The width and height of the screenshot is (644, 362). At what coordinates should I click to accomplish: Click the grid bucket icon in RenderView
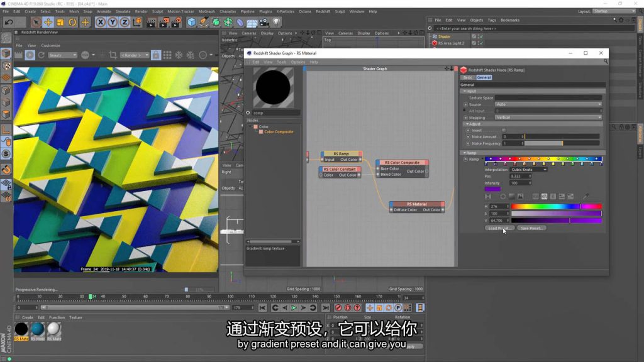167,55
